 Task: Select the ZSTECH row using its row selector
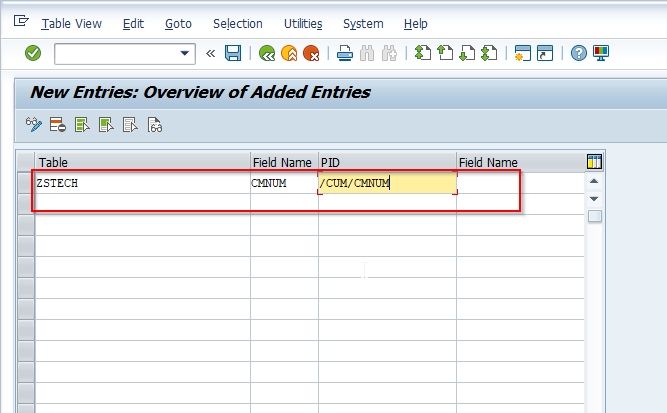point(26,183)
